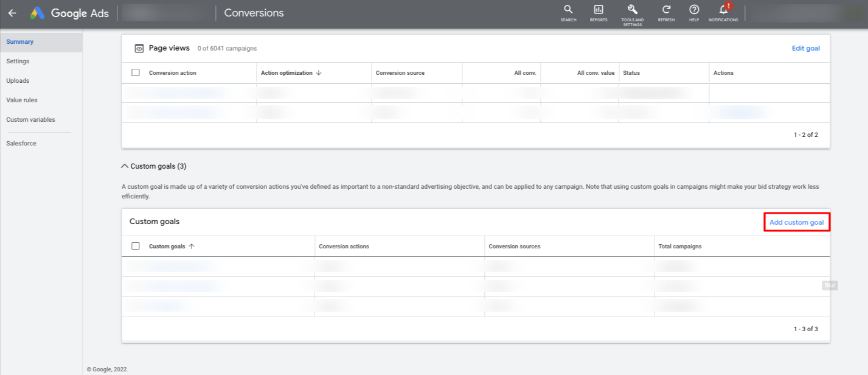The width and height of the screenshot is (868, 375).
Task: Click the Refresh icon
Action: click(666, 10)
